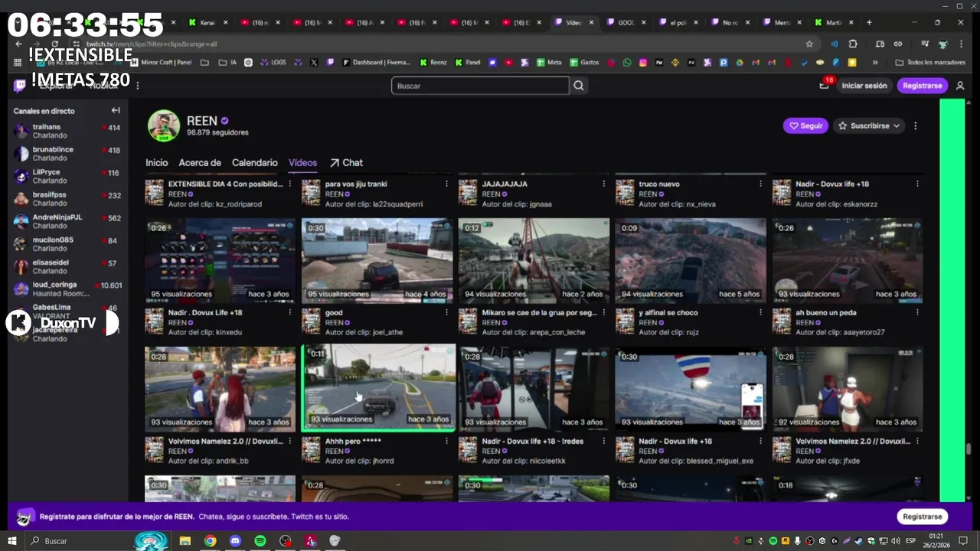The height and width of the screenshot is (551, 980).
Task: Launch Chrome from the taskbar
Action: coord(210,541)
